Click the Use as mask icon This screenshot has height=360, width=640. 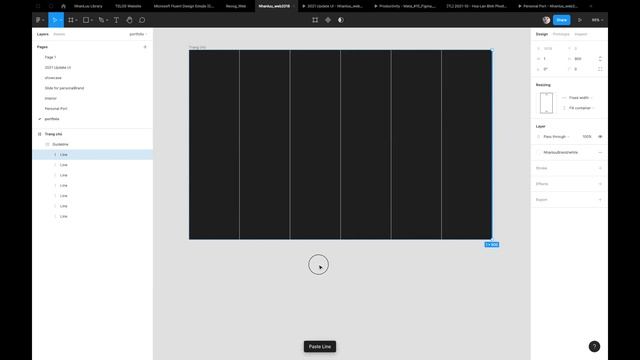tap(341, 20)
